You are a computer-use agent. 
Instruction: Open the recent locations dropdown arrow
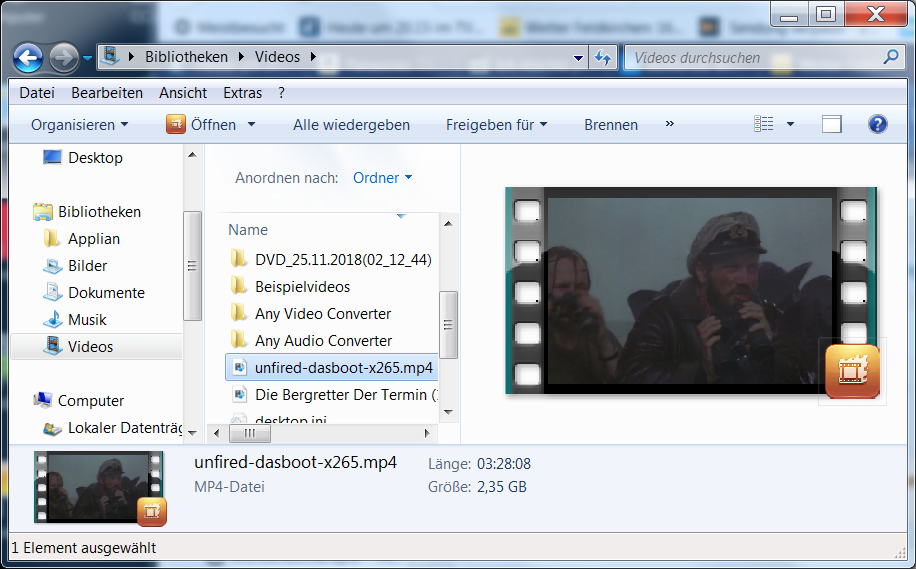point(88,58)
